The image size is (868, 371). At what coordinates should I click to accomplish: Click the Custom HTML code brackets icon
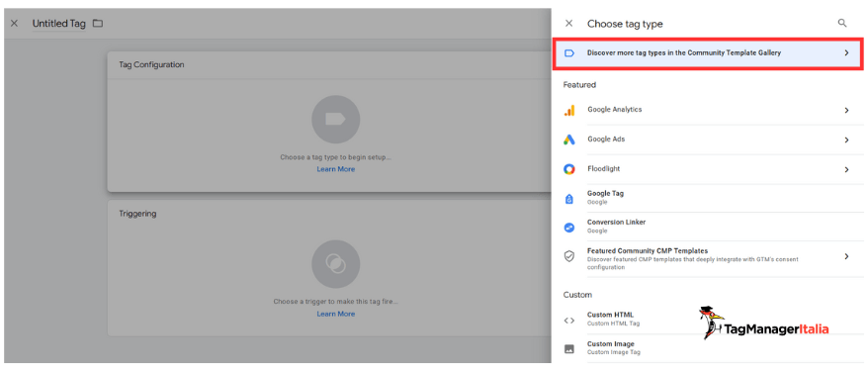(569, 321)
